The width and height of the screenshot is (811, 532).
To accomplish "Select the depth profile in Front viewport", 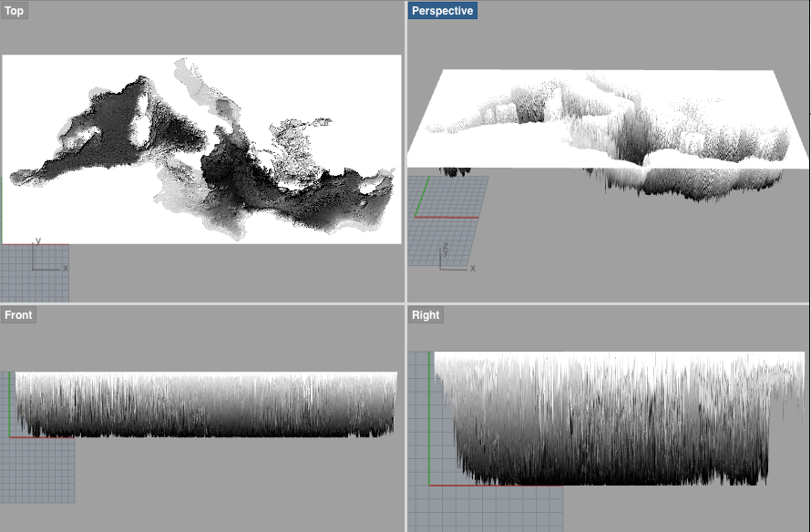I will 206,404.
